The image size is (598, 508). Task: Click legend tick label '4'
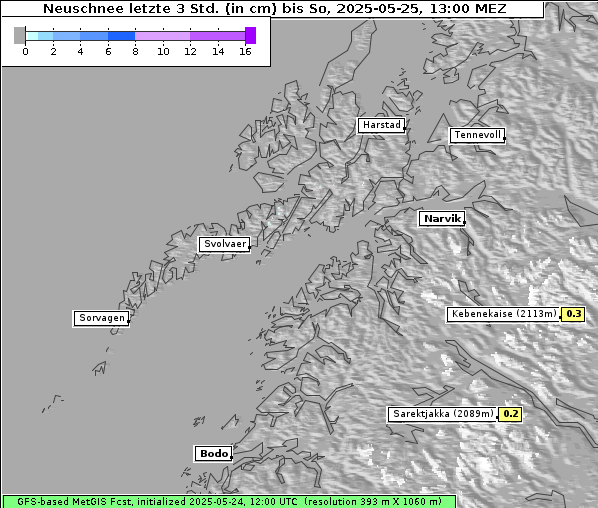tap(80, 52)
